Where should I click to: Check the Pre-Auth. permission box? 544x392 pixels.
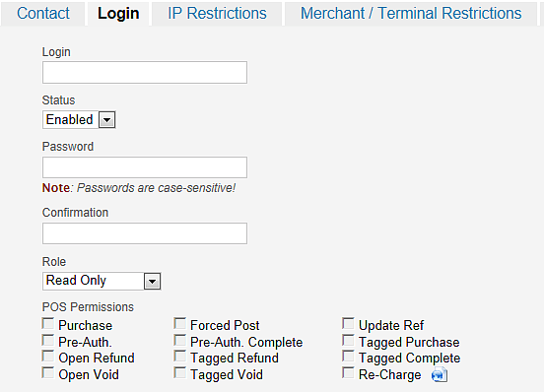[x=48, y=340]
